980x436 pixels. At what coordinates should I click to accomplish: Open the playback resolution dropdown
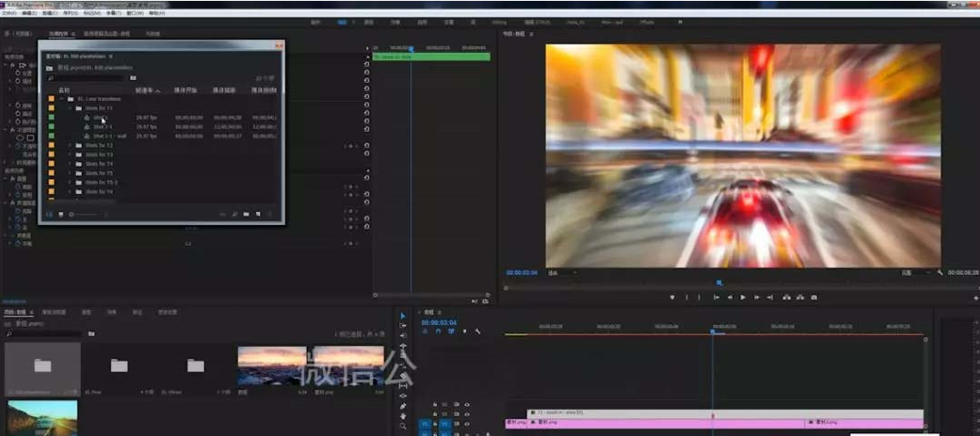pos(915,273)
